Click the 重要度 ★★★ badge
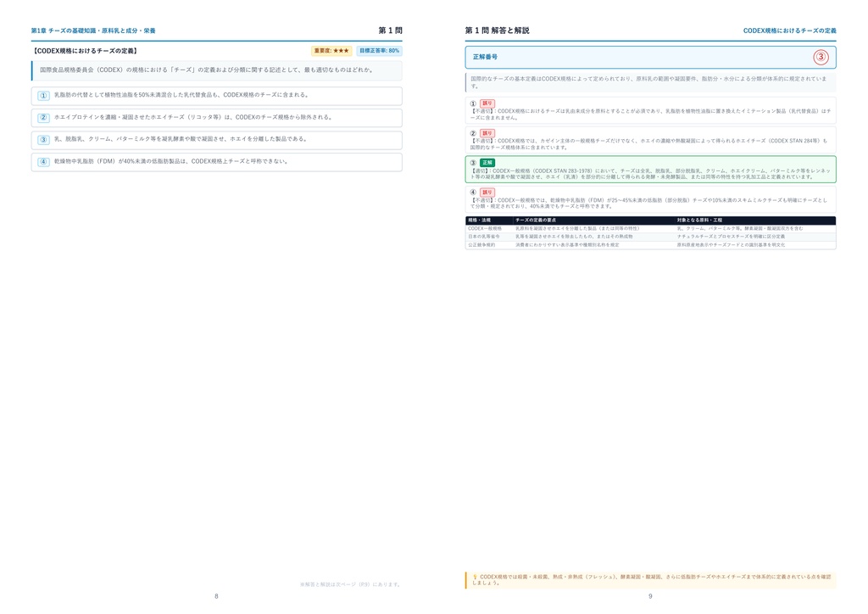The height and width of the screenshot is (614, 868). pyautogui.click(x=331, y=51)
